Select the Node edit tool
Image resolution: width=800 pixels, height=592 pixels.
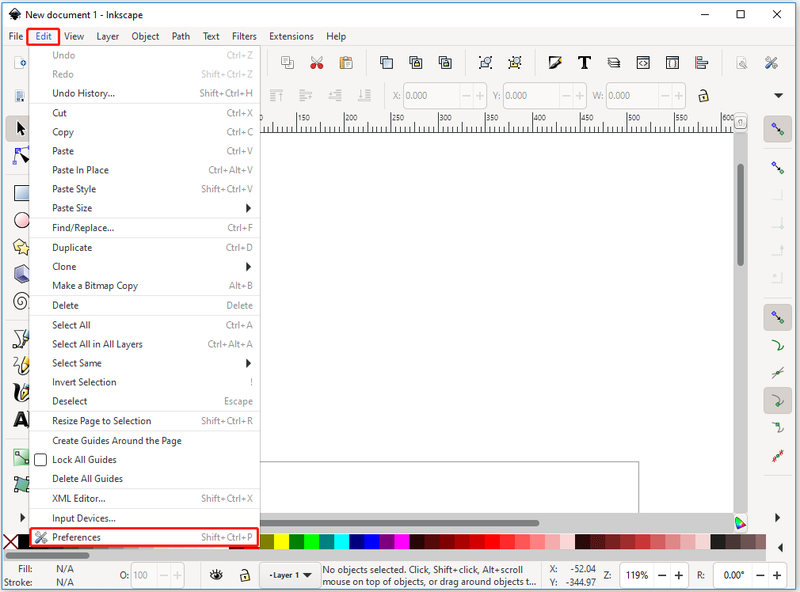(x=21, y=156)
